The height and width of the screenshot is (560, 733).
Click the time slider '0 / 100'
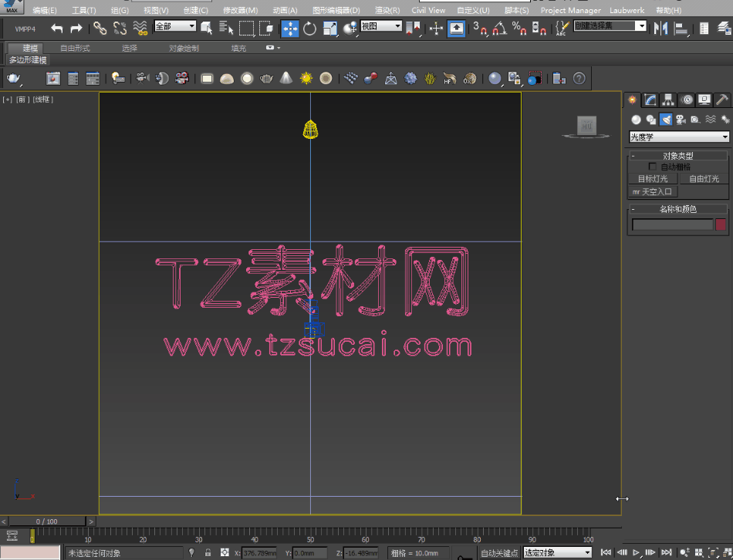point(47,521)
